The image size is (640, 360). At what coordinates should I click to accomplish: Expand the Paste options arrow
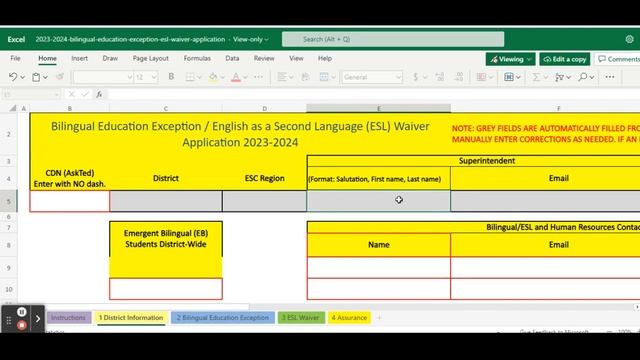(45, 77)
